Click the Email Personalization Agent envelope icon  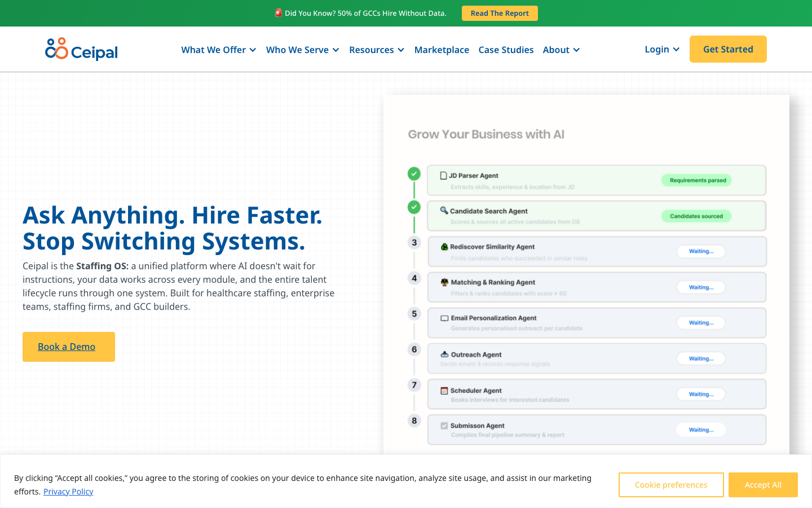[x=444, y=318]
